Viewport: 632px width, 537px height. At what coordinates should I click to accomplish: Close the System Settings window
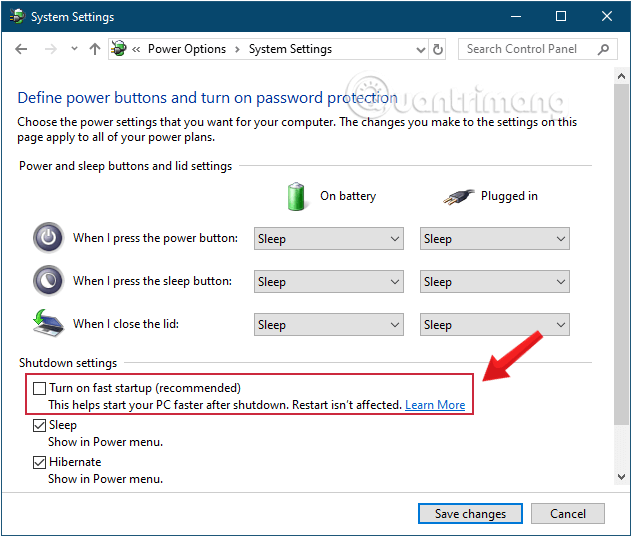point(607,17)
